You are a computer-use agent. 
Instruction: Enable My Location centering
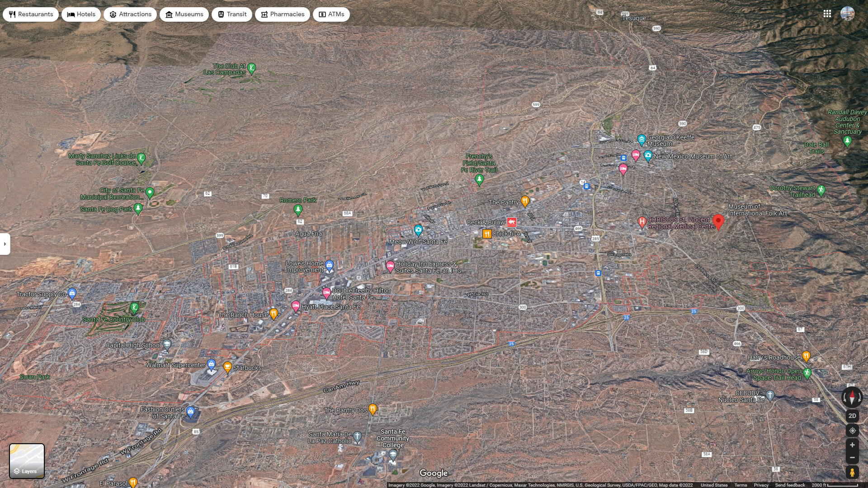coord(852,431)
